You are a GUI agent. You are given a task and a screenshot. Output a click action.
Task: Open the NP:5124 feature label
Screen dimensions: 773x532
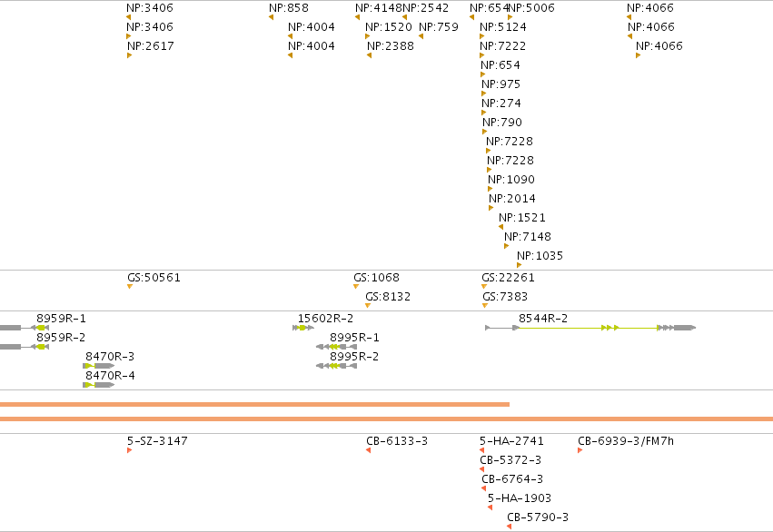(x=503, y=26)
